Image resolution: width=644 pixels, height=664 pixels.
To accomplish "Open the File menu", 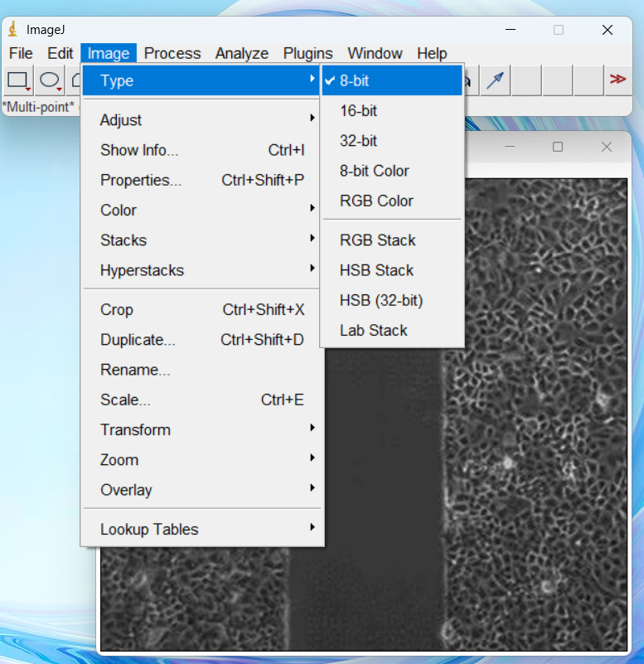I will [21, 53].
